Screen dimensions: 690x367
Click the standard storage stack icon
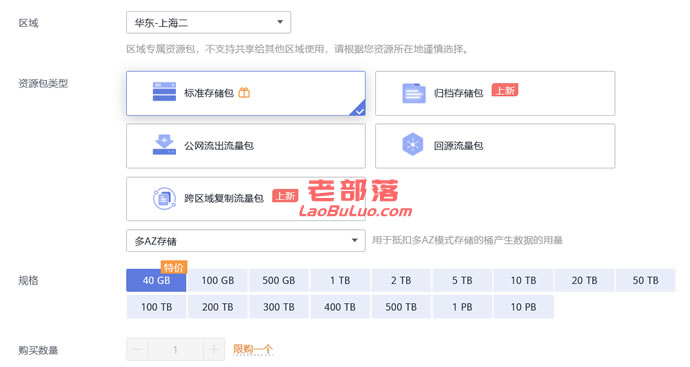point(164,92)
